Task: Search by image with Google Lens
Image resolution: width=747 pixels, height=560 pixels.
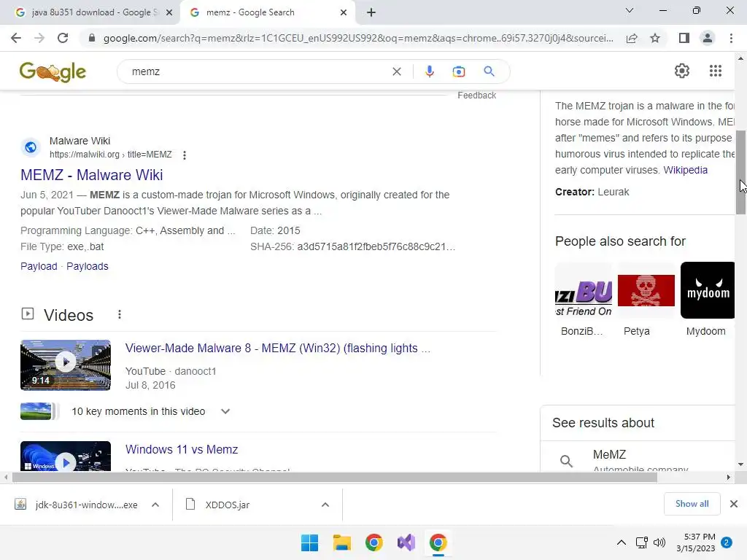Action: coord(458,71)
